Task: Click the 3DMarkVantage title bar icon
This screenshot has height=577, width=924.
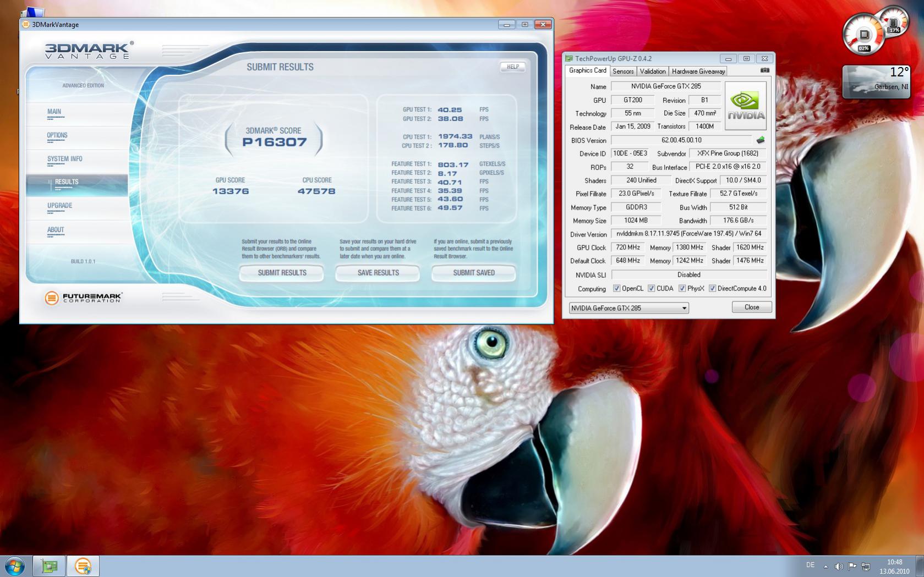Action: pos(26,24)
